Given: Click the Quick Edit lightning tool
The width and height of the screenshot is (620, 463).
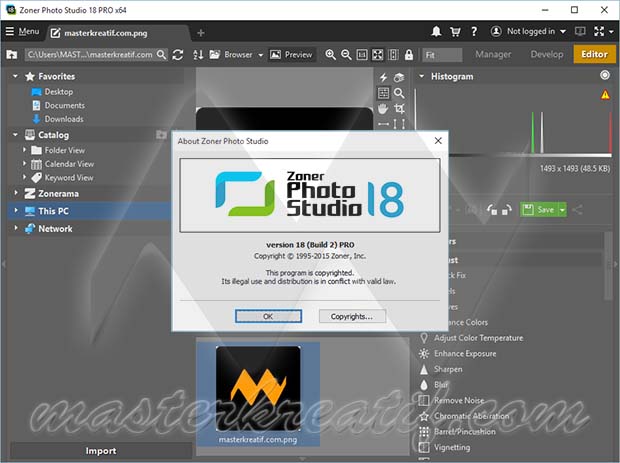Looking at the screenshot, I should (x=383, y=77).
